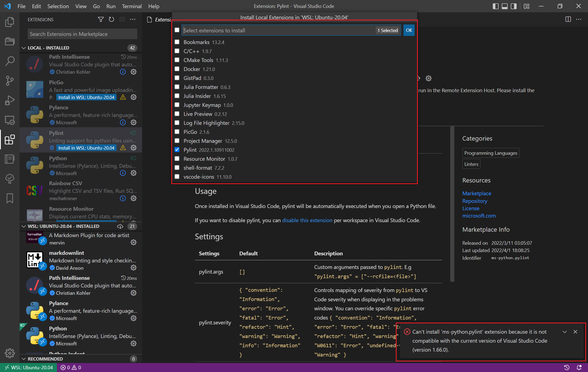Open the Source Control view
588x372 pixels.
tap(10, 80)
